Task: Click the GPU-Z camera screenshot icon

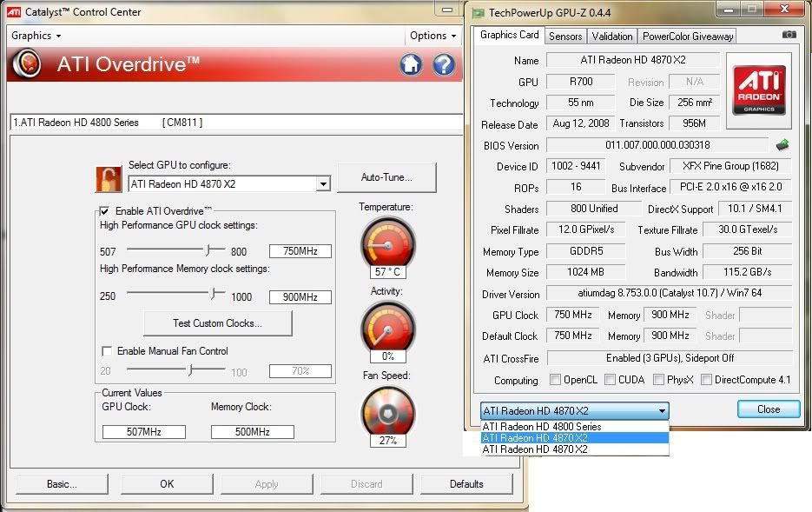Action: coord(789,35)
